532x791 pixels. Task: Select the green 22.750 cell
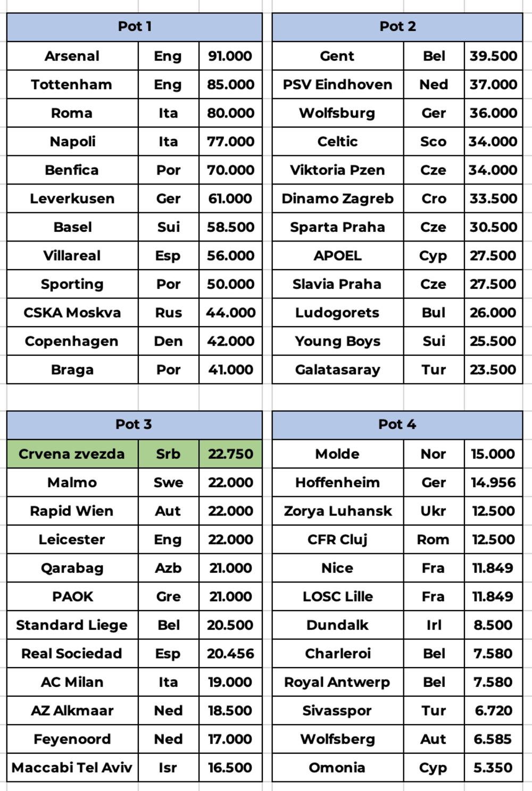tap(230, 454)
